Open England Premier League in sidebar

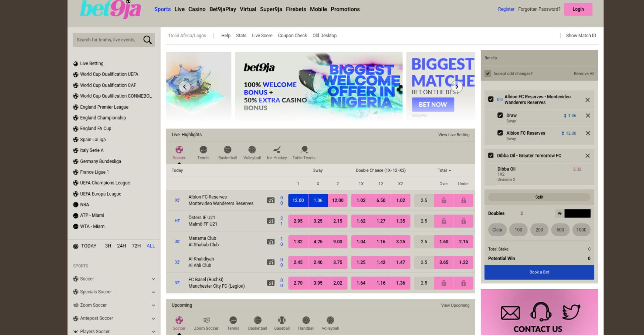[x=104, y=107]
